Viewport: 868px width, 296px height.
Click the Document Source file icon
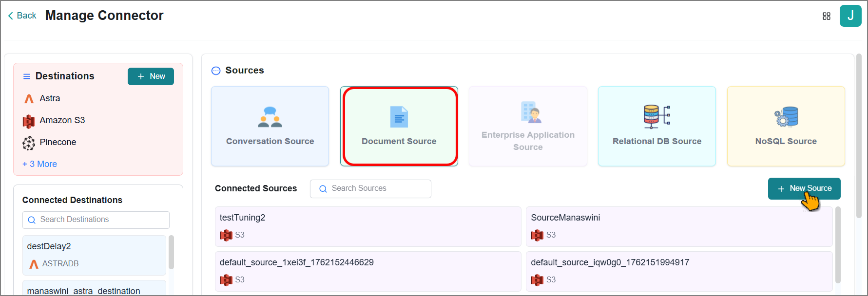tap(399, 117)
